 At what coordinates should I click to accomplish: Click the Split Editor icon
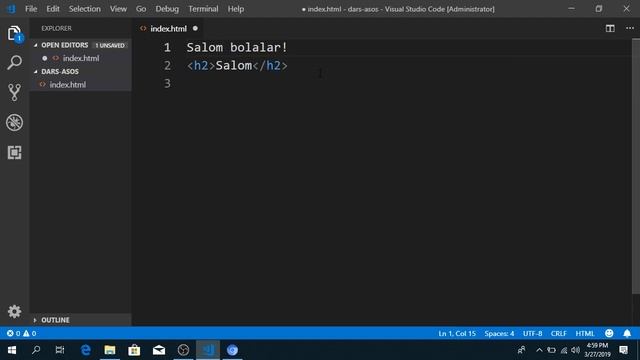pyautogui.click(x=610, y=28)
